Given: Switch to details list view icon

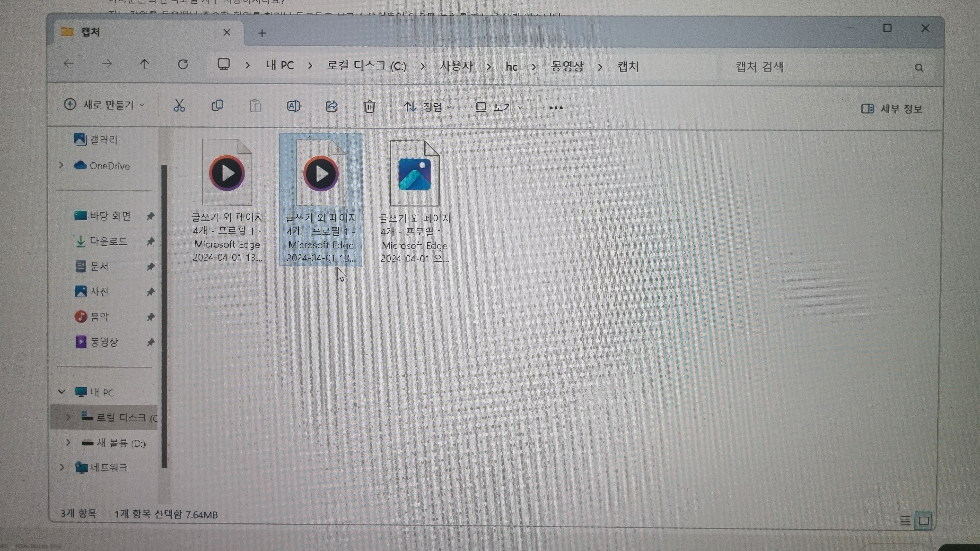Looking at the screenshot, I should (905, 520).
